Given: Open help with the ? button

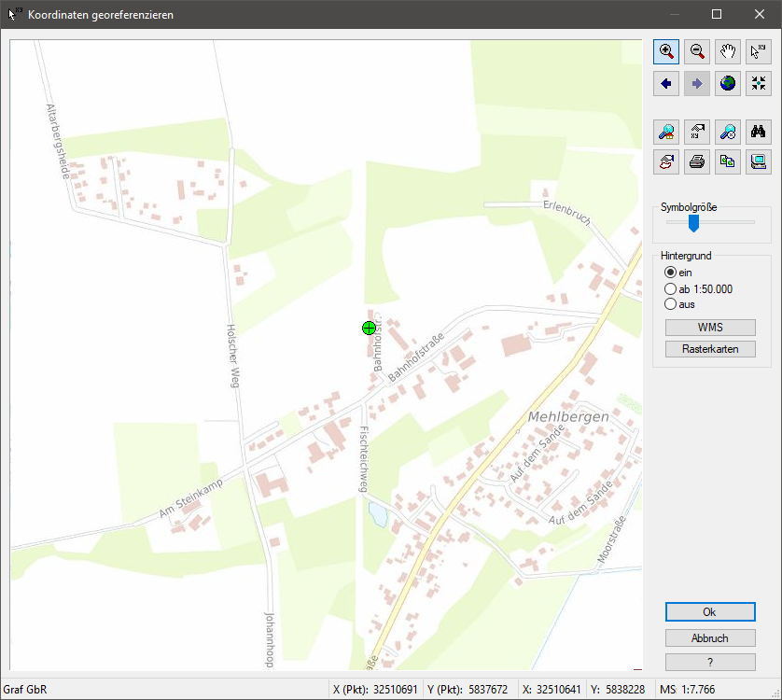Looking at the screenshot, I should coord(710,662).
